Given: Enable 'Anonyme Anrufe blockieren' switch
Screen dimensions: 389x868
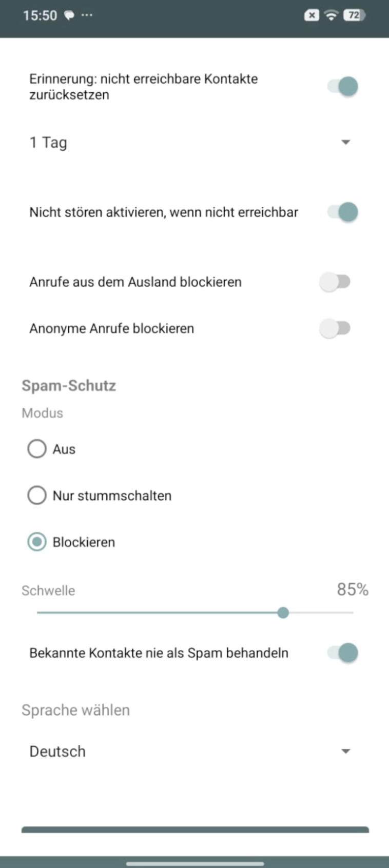Looking at the screenshot, I should (335, 328).
